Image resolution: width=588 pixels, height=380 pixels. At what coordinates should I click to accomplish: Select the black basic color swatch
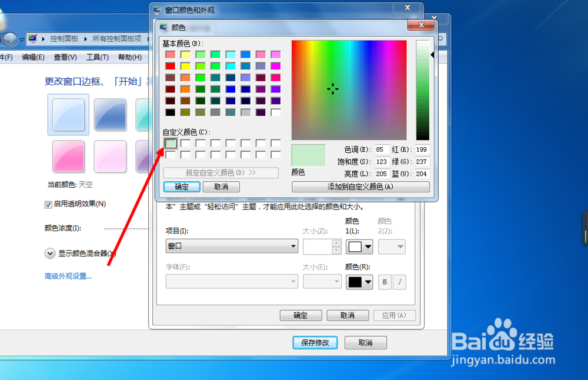tap(171, 112)
